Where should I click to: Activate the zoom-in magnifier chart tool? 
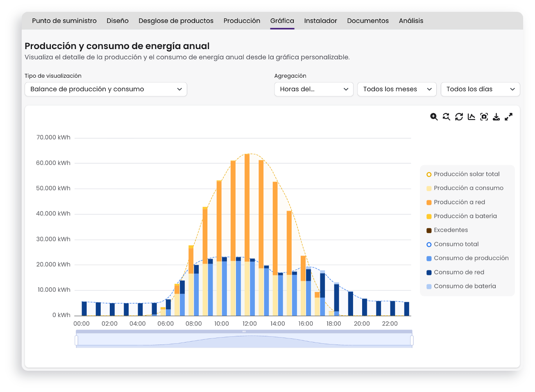(434, 117)
